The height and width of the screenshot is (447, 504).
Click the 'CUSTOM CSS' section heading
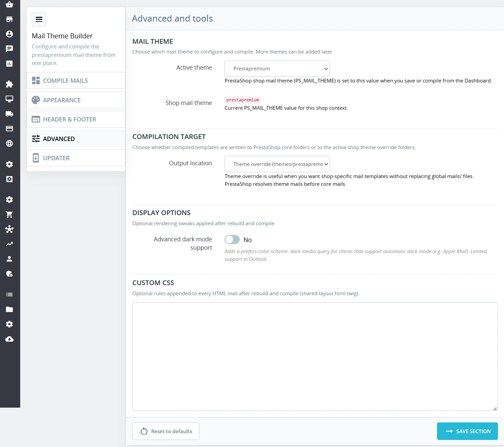click(153, 283)
